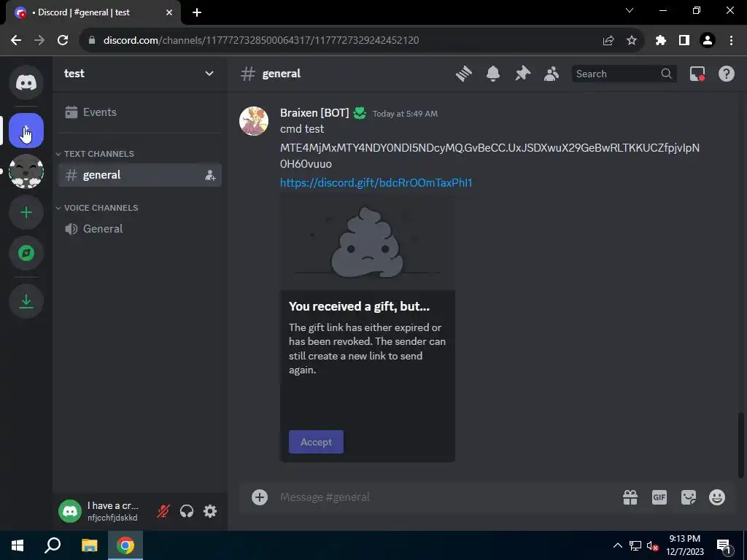Screen dimensions: 747x560
Task: Open Discord direct messages home
Action: click(26, 82)
